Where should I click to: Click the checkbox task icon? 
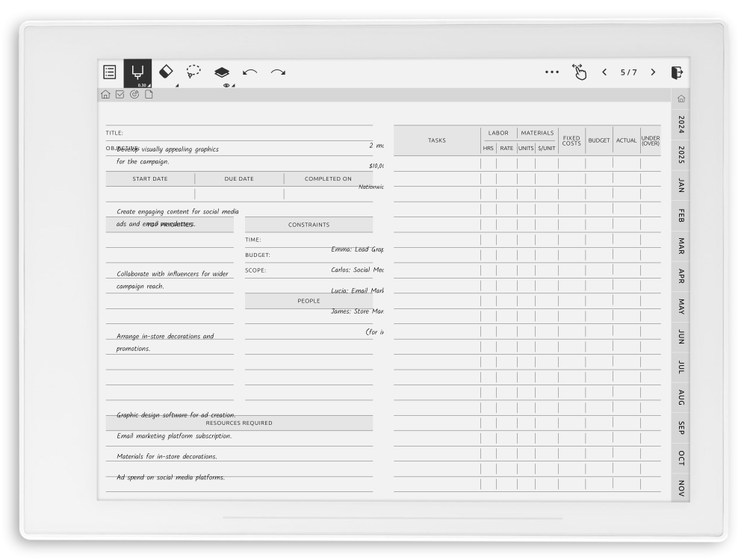[x=120, y=94]
